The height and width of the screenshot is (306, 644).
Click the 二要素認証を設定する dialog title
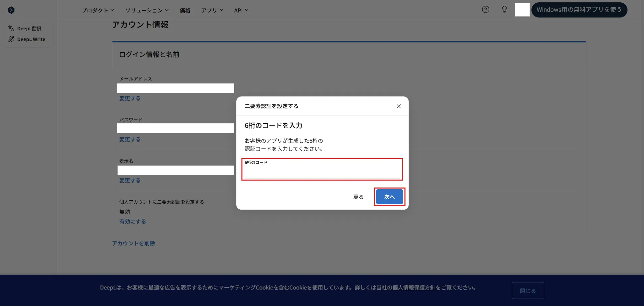coord(271,106)
